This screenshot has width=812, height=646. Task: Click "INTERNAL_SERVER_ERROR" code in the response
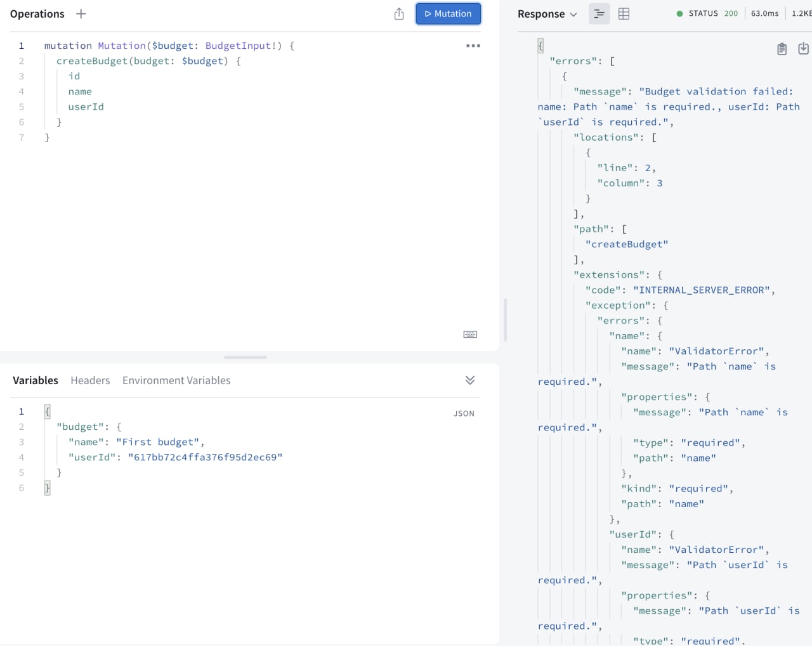702,290
